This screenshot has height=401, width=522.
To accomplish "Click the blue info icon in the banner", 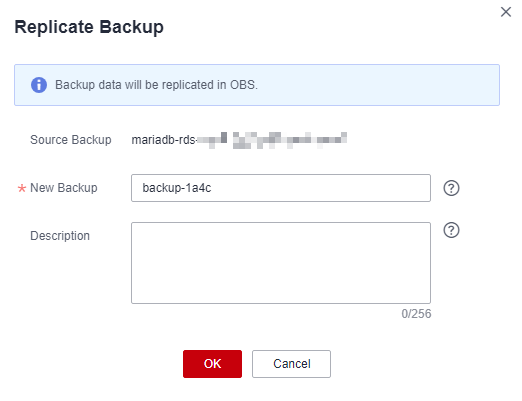I will pyautogui.click(x=39, y=85).
